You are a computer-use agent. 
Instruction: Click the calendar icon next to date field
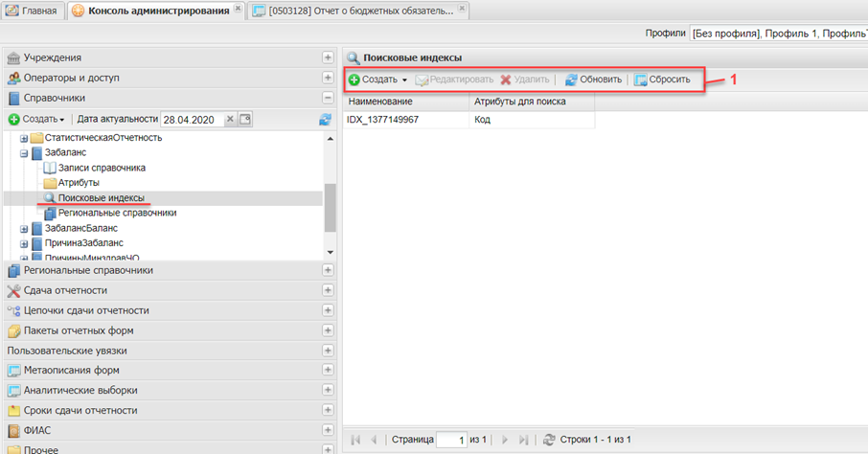[x=245, y=119]
